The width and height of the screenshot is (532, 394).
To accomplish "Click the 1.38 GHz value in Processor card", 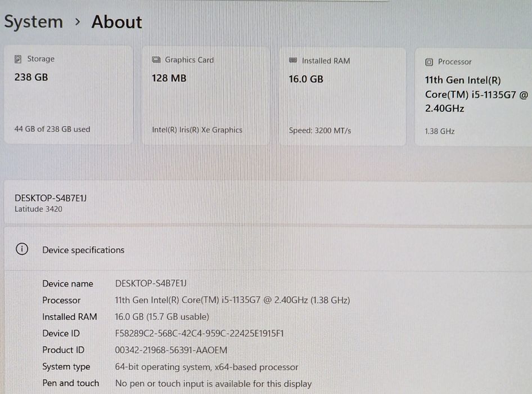I will click(440, 131).
